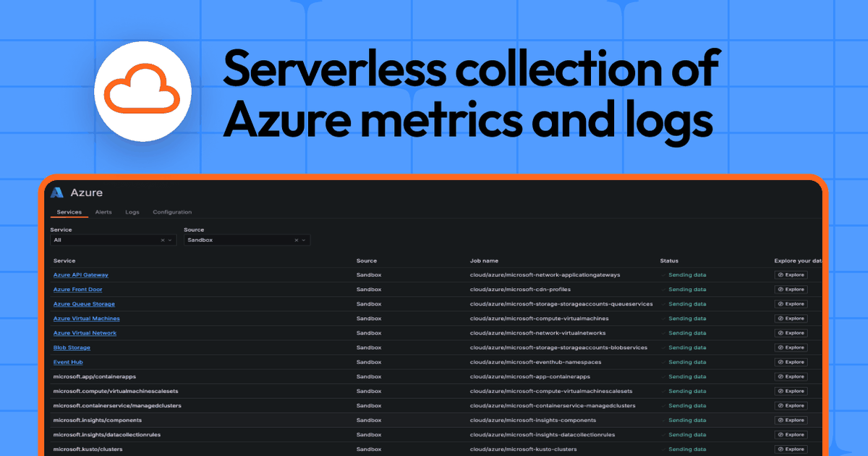The height and width of the screenshot is (456, 868).
Task: Click the Status column header
Action: (669, 261)
